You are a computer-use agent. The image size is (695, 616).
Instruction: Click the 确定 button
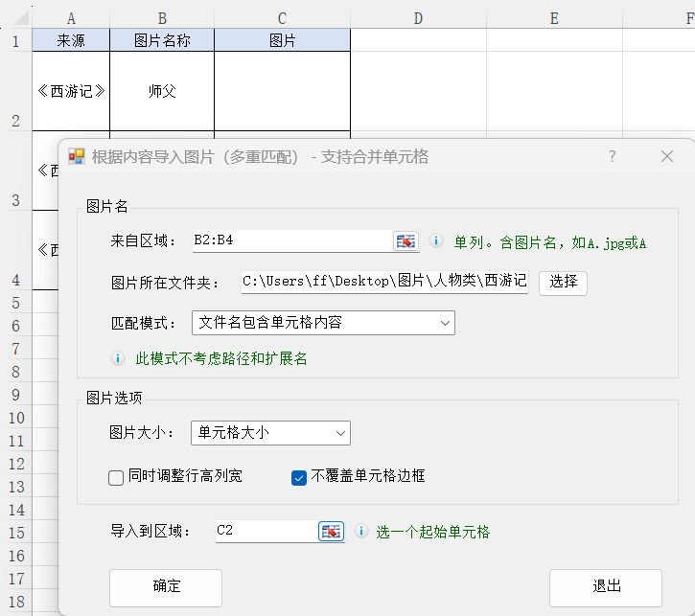click(x=166, y=586)
